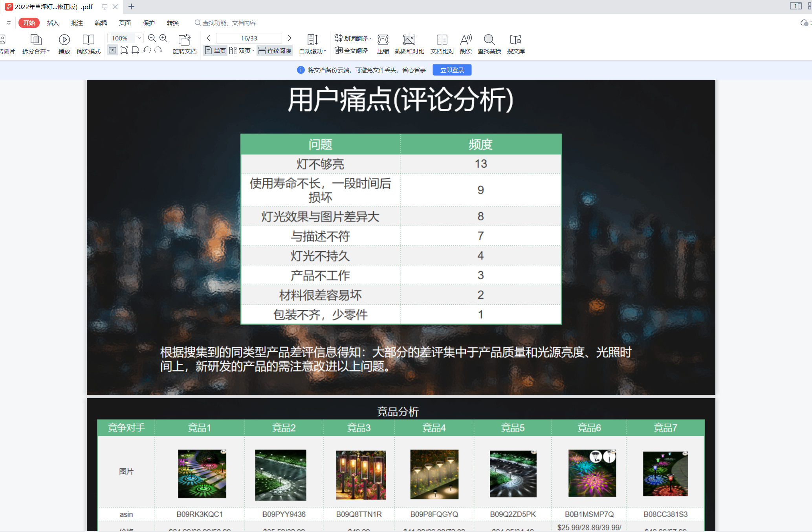This screenshot has height=532, width=812.
Task: Click the Find and Replace icon
Action: (x=489, y=40)
